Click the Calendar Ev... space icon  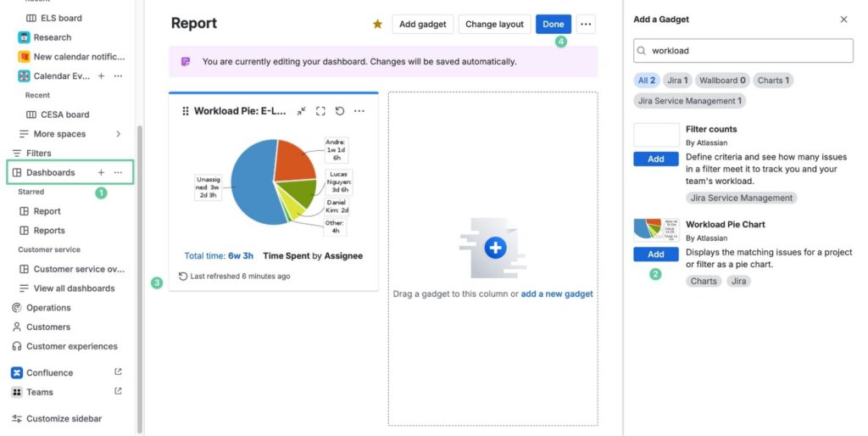click(24, 75)
